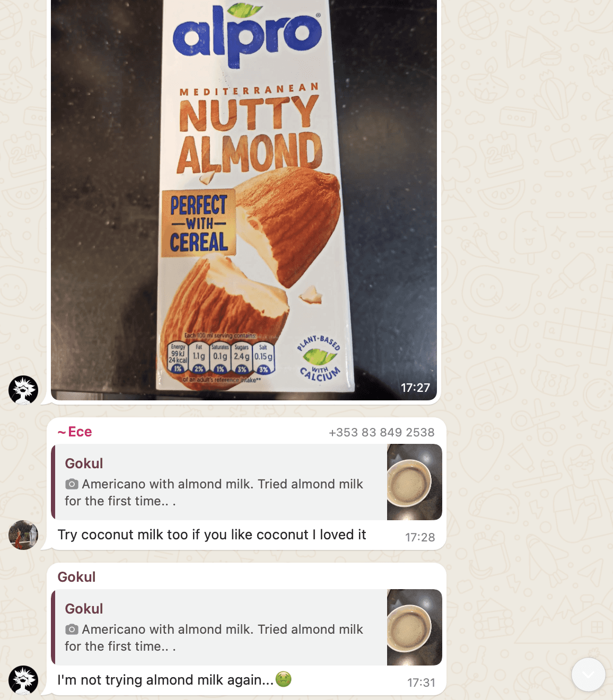The image size is (613, 700).
Task: Click the 17:28 timestamp on Ece's message
Action: pyautogui.click(x=420, y=537)
